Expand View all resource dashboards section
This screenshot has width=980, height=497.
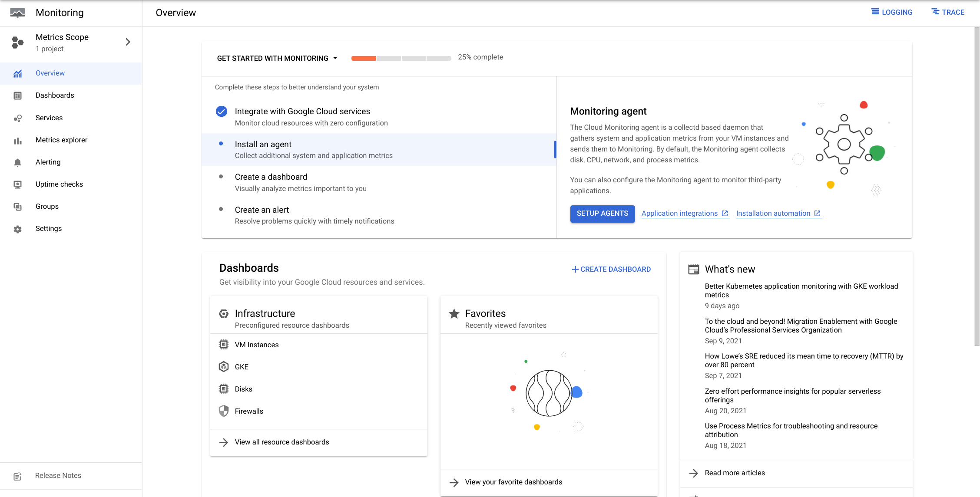[x=281, y=442]
